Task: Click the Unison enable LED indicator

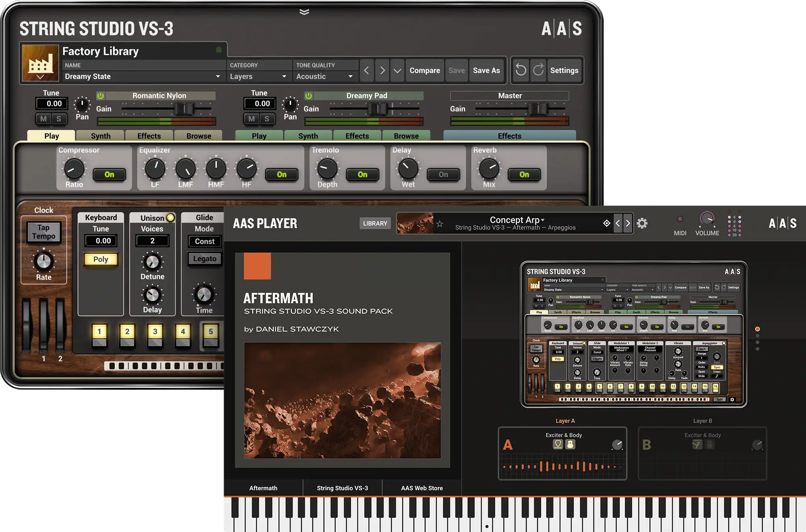Action: (x=170, y=218)
